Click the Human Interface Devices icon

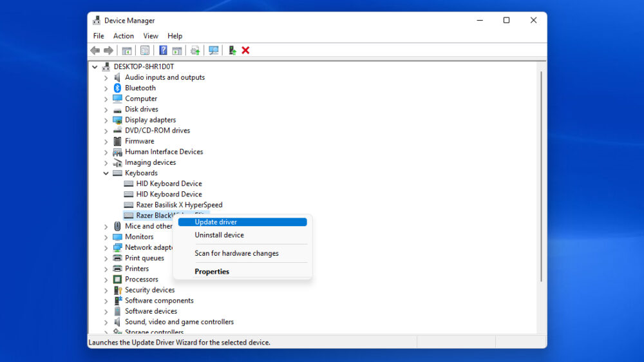117,152
